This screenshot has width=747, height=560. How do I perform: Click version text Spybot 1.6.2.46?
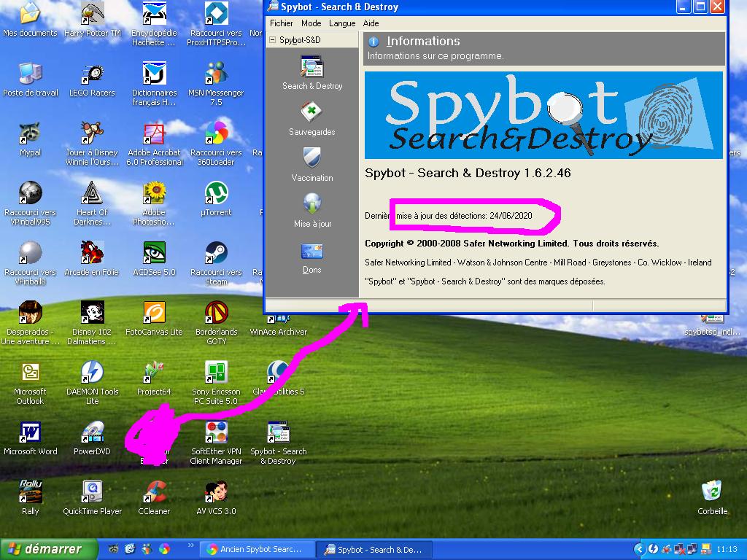468,173
